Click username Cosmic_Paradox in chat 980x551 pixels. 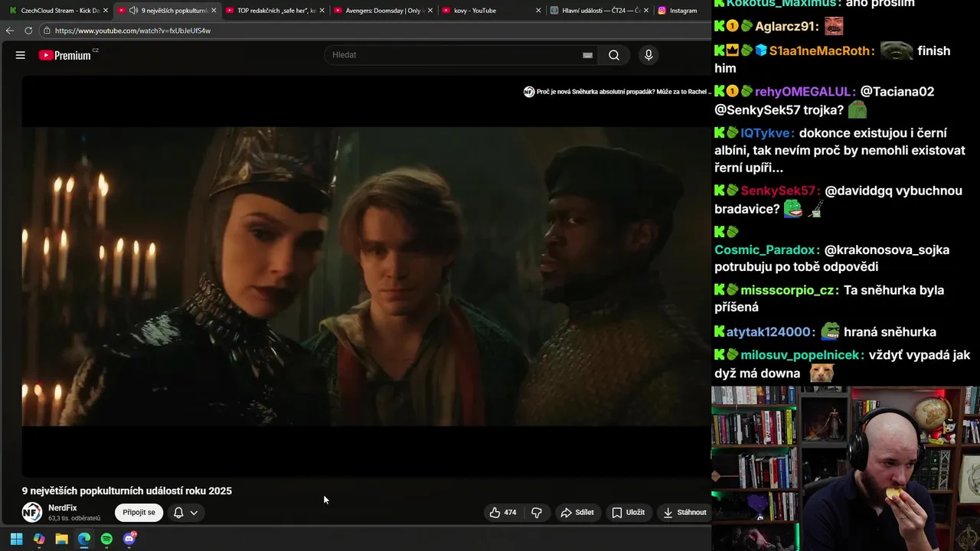click(x=767, y=249)
